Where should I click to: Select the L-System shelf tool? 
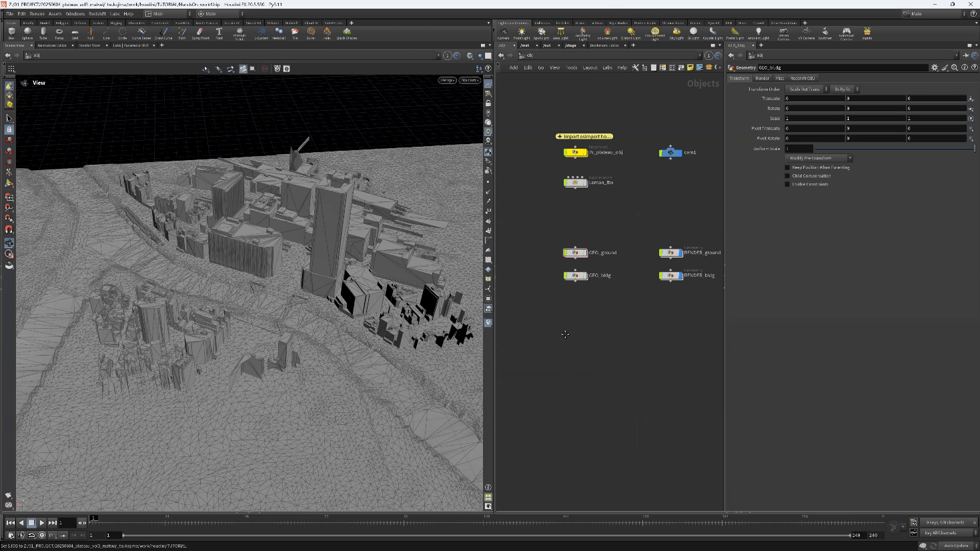pos(262,32)
